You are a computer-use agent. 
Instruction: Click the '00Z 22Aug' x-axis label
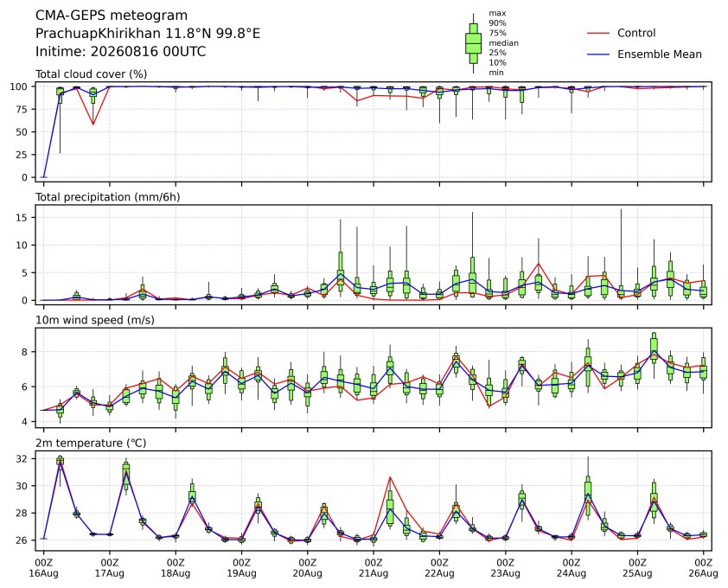click(x=439, y=568)
